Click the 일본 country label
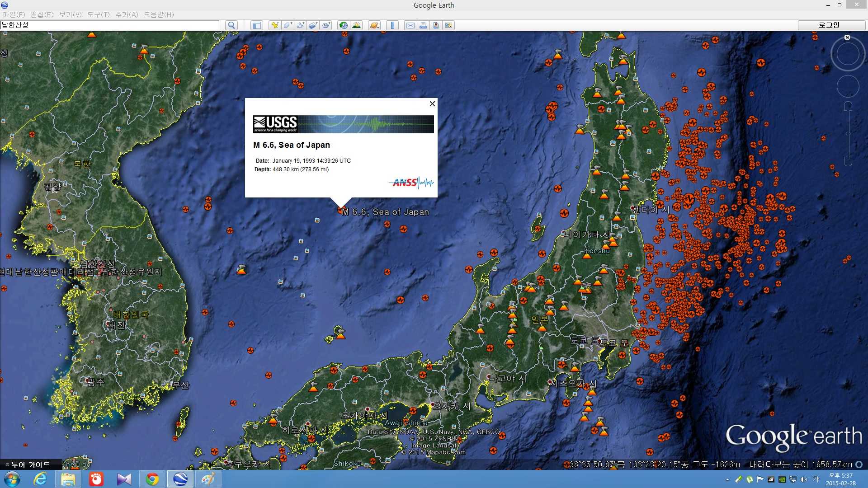The image size is (868, 488). (x=540, y=320)
